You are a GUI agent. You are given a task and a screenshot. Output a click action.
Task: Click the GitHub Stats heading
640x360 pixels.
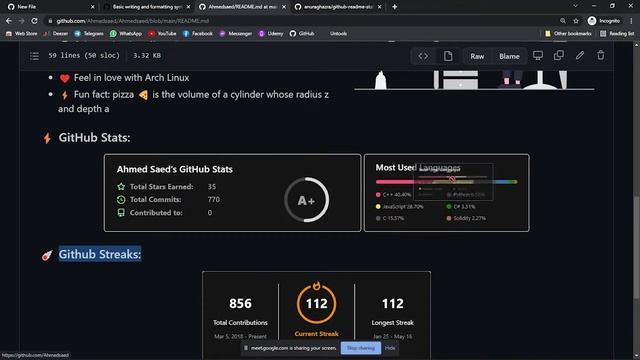tap(94, 138)
